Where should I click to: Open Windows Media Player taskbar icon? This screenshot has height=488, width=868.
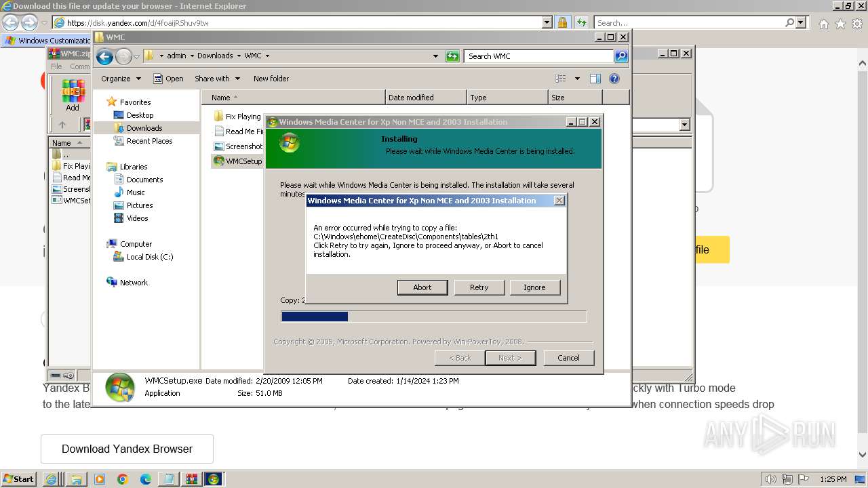pyautogui.click(x=100, y=479)
